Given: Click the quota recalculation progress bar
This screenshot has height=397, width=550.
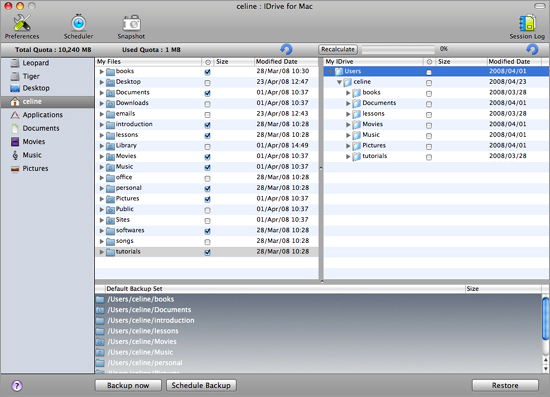Looking at the screenshot, I should (x=398, y=49).
